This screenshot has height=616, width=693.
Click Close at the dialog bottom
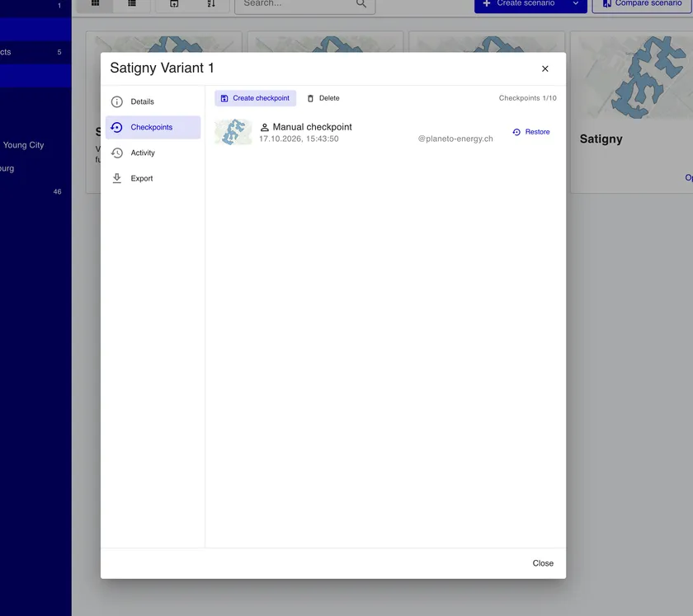click(543, 563)
